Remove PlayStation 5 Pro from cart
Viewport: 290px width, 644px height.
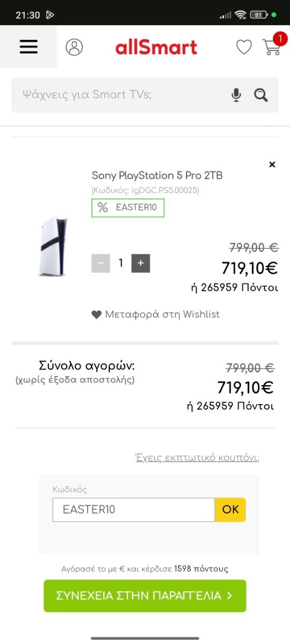272,164
